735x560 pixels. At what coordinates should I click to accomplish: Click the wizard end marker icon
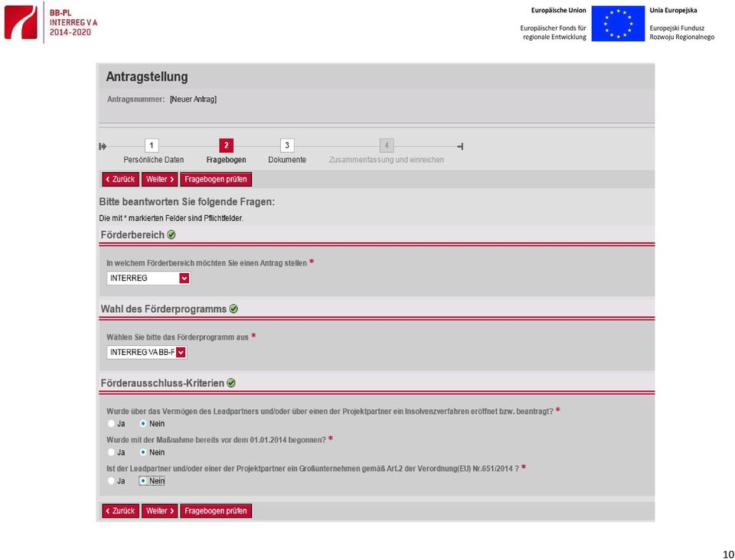pyautogui.click(x=460, y=147)
